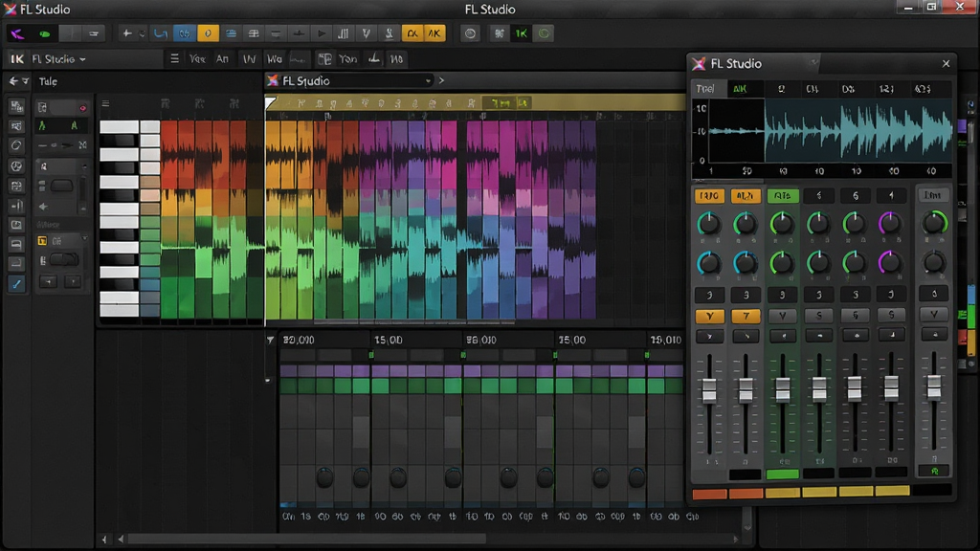Click the purple top knob in mixer
980x551 pixels.
[891, 222]
